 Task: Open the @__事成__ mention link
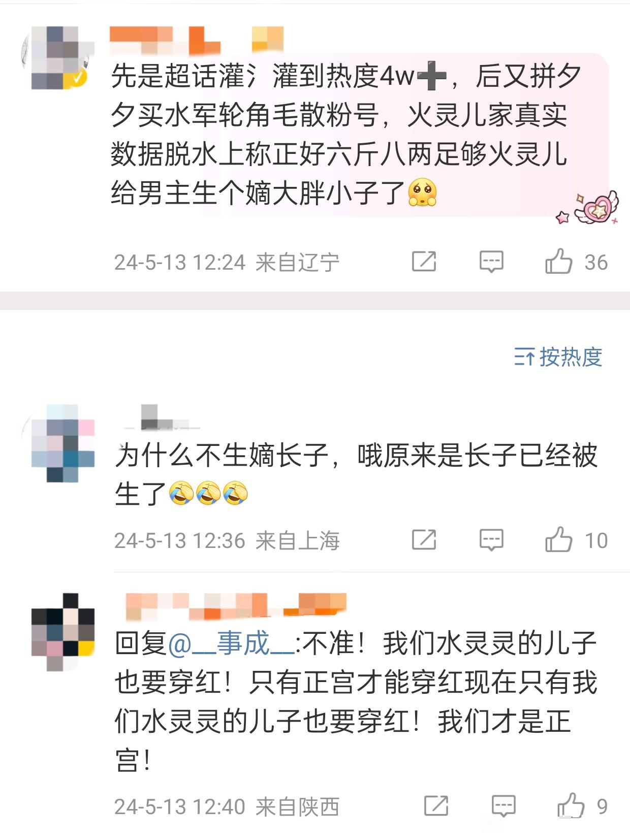[231, 644]
